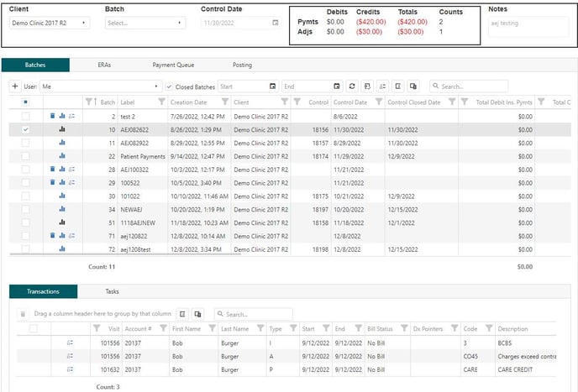This screenshot has height=392, width=578.
Task: Open the Tasks tab
Action: coord(112,291)
